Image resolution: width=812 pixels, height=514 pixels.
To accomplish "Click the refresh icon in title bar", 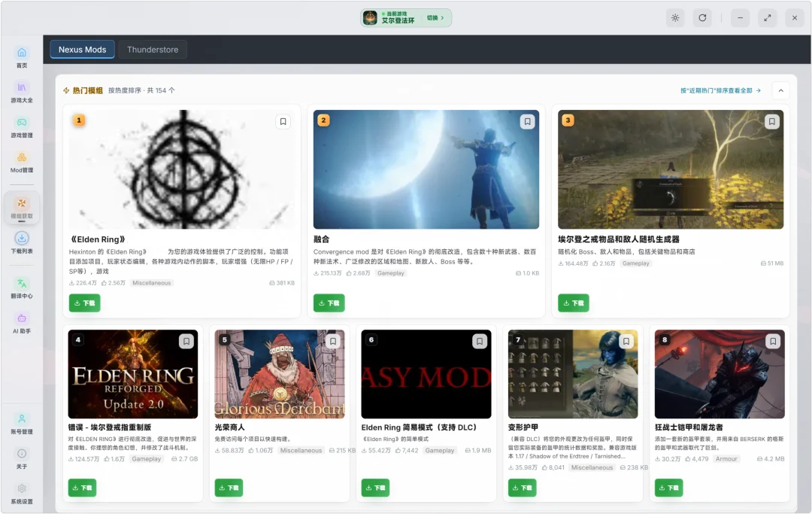I will tap(702, 17).
